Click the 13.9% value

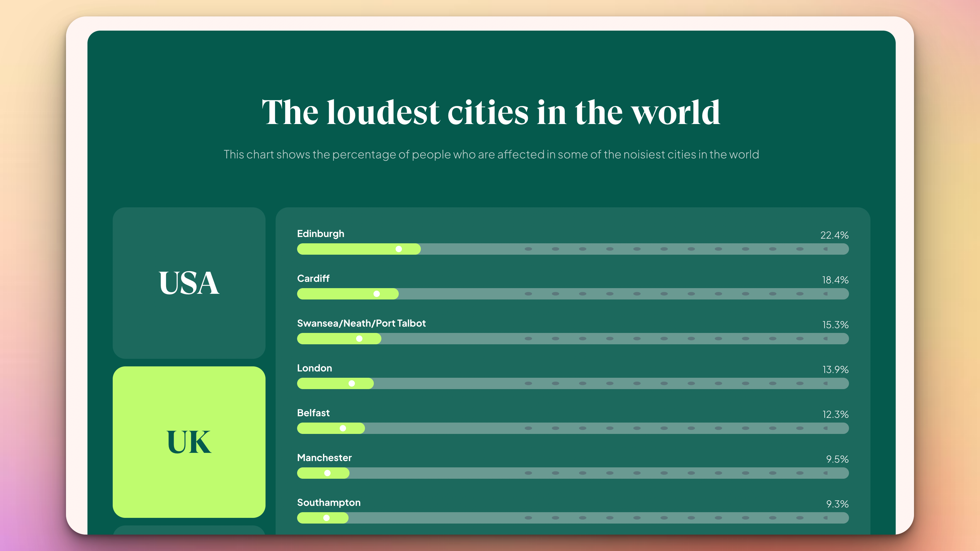[x=835, y=370]
